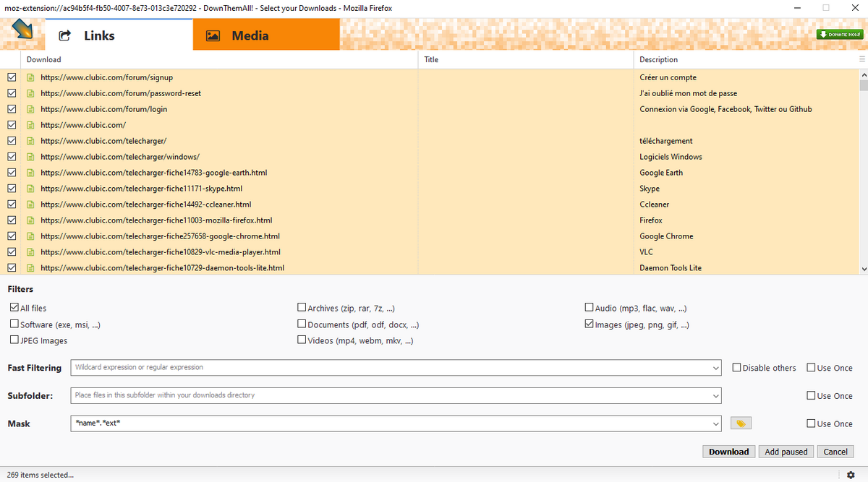868x482 pixels.
Task: Click the Donate Now button
Action: click(x=839, y=35)
